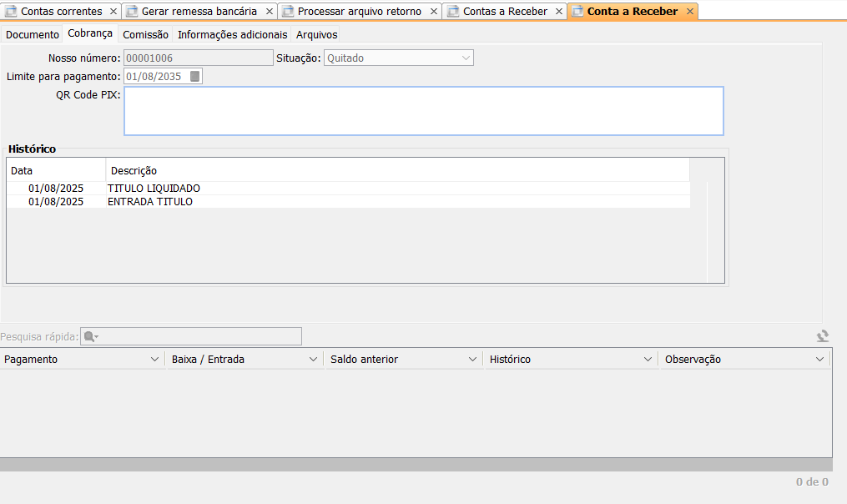Close the Processar arquivo retorno tab
Image resolution: width=847 pixels, height=504 pixels.
point(433,12)
